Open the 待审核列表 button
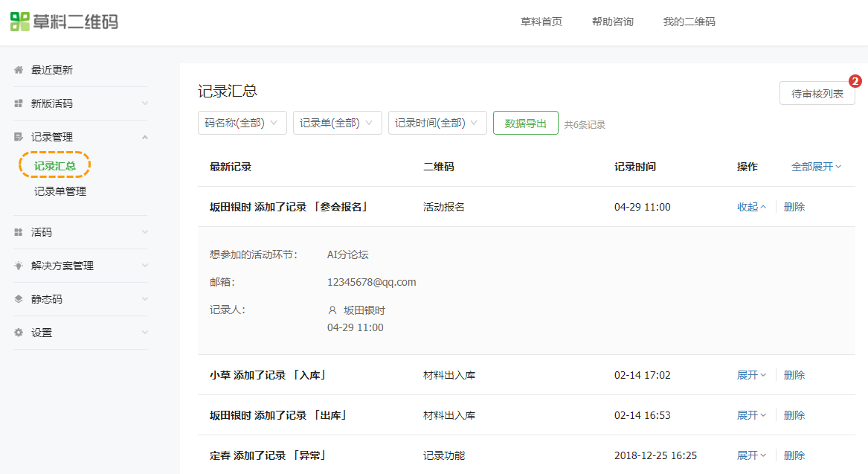Screen dimensions: 868x474 coord(817,94)
